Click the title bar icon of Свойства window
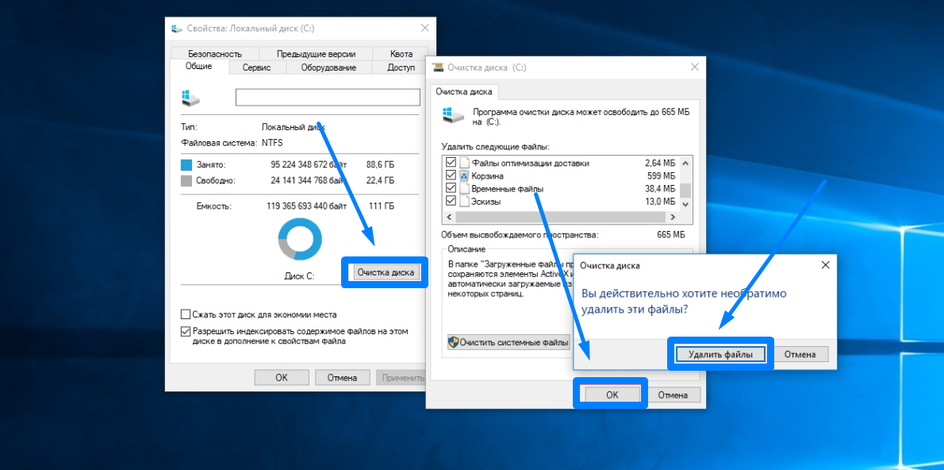 point(177,30)
